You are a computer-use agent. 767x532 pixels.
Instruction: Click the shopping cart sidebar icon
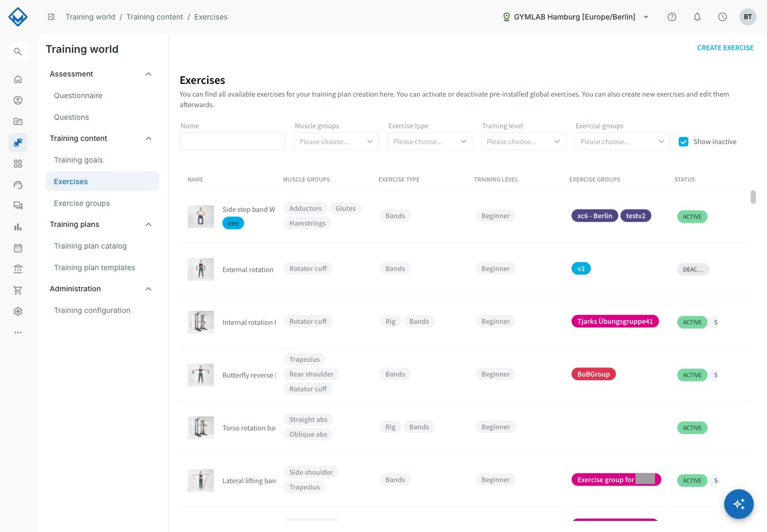(18, 290)
